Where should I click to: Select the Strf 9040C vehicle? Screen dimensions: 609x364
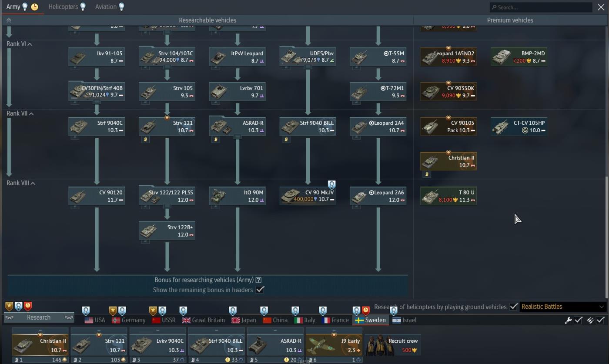click(x=97, y=127)
